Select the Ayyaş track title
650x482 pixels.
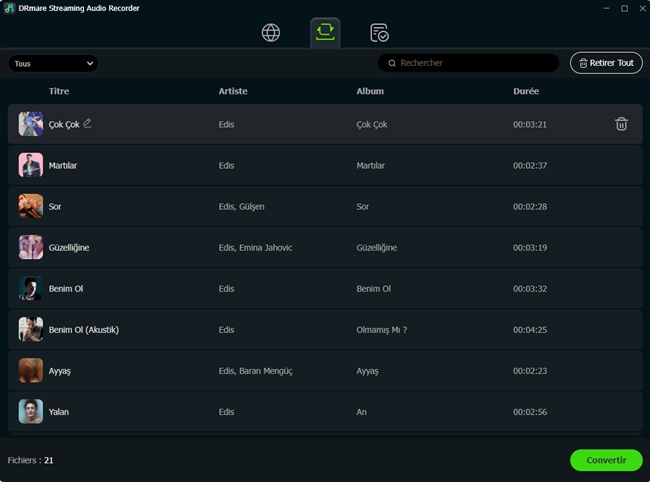pyautogui.click(x=60, y=371)
